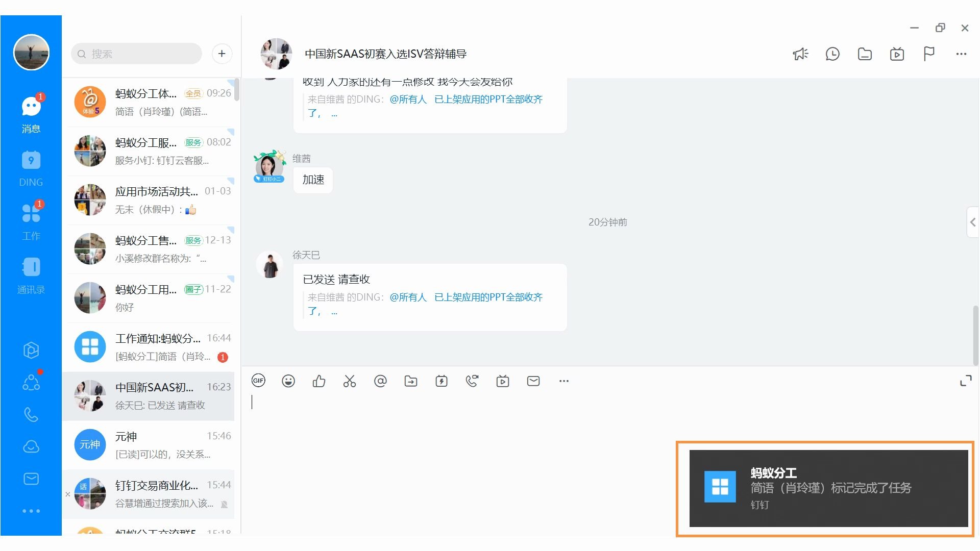Open the DING tab in sidebar
This screenshot has width=980, height=551.
pos(31,168)
